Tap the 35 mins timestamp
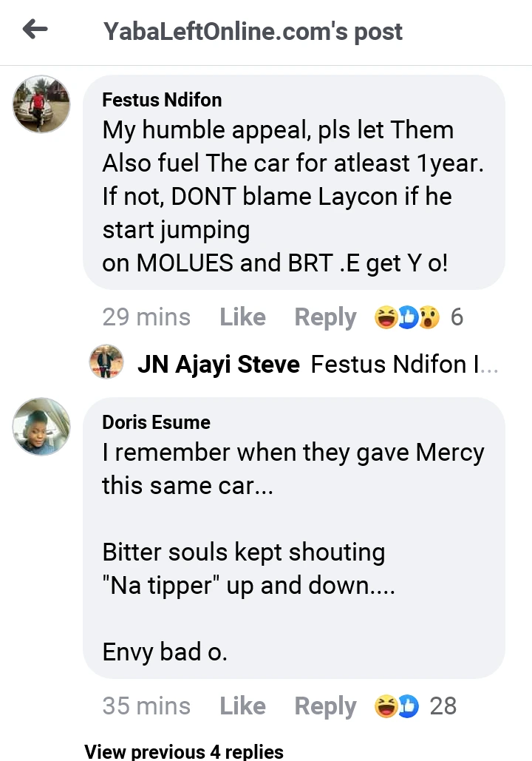 pos(146,706)
